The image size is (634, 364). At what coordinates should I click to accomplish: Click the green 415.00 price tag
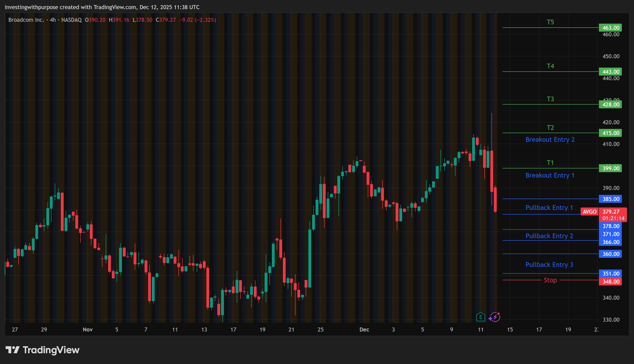pos(610,133)
